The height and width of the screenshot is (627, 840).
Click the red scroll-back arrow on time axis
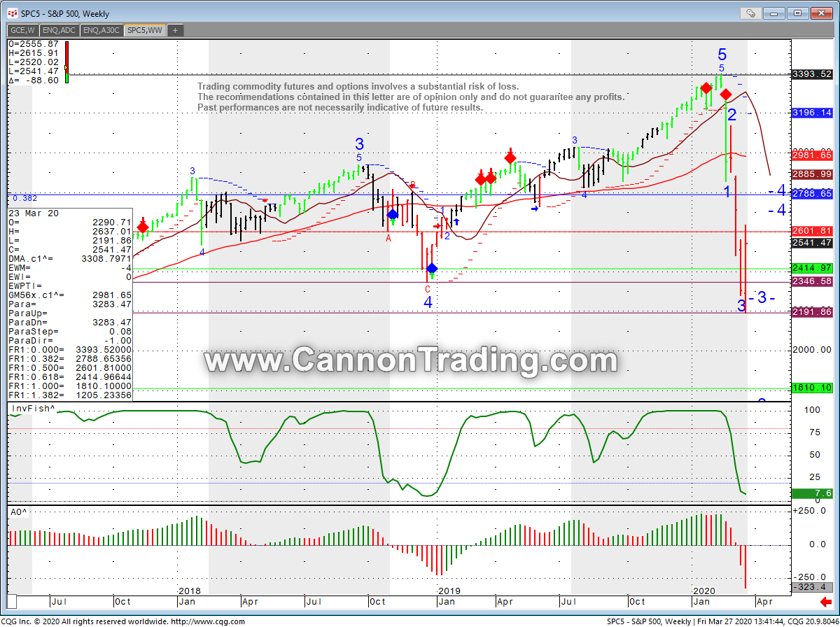click(825, 602)
